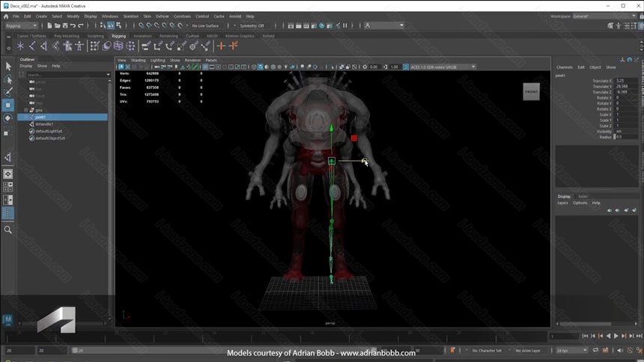This screenshot has height=362, width=644.
Task: Click the Play Forwards button
Action: pos(616,336)
